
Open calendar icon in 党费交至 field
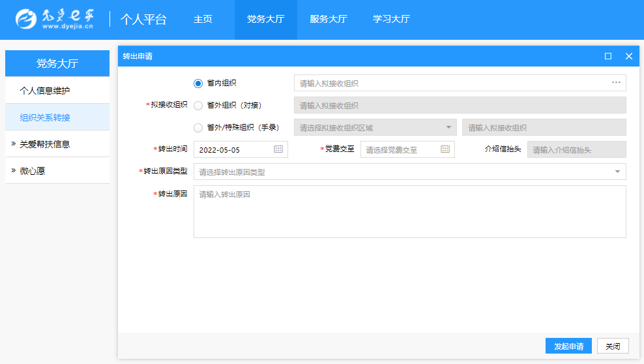tap(445, 149)
